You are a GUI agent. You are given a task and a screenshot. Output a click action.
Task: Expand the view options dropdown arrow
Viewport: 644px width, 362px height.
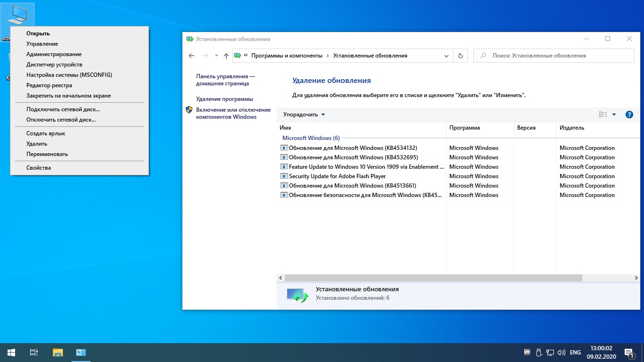coord(614,115)
